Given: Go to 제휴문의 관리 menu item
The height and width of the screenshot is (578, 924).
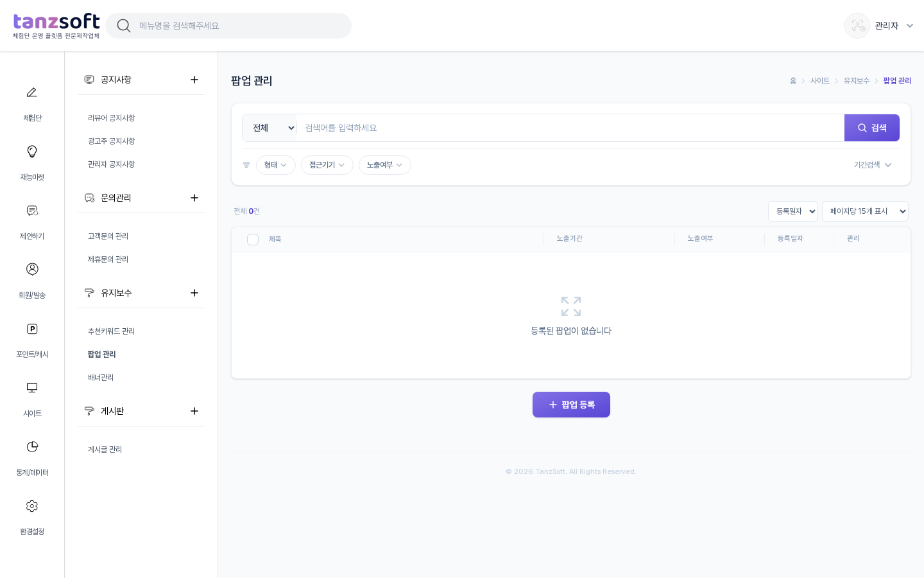Looking at the screenshot, I should click(x=108, y=259).
